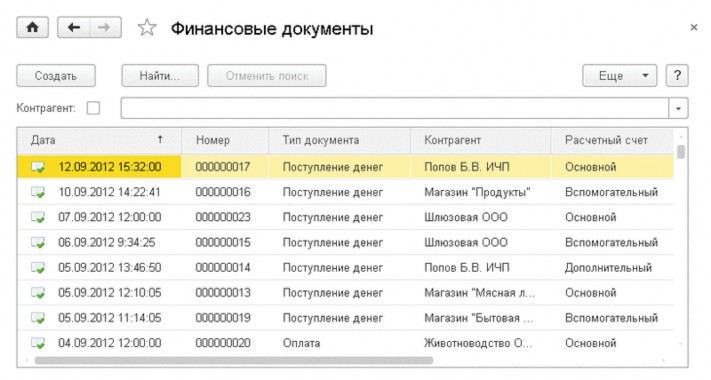Click Основной in row 000000020
Viewport: 711px width, 380px height.
[590, 343]
